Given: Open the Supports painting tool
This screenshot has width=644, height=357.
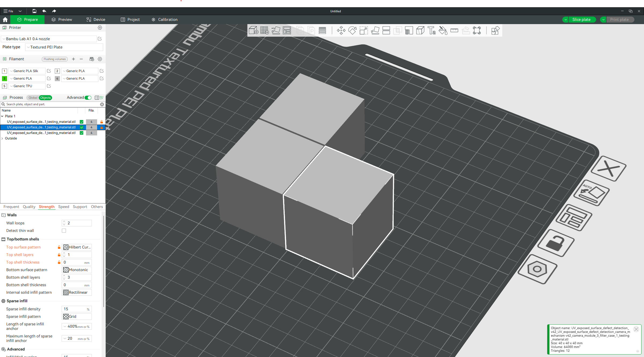Looking at the screenshot, I should (409, 31).
